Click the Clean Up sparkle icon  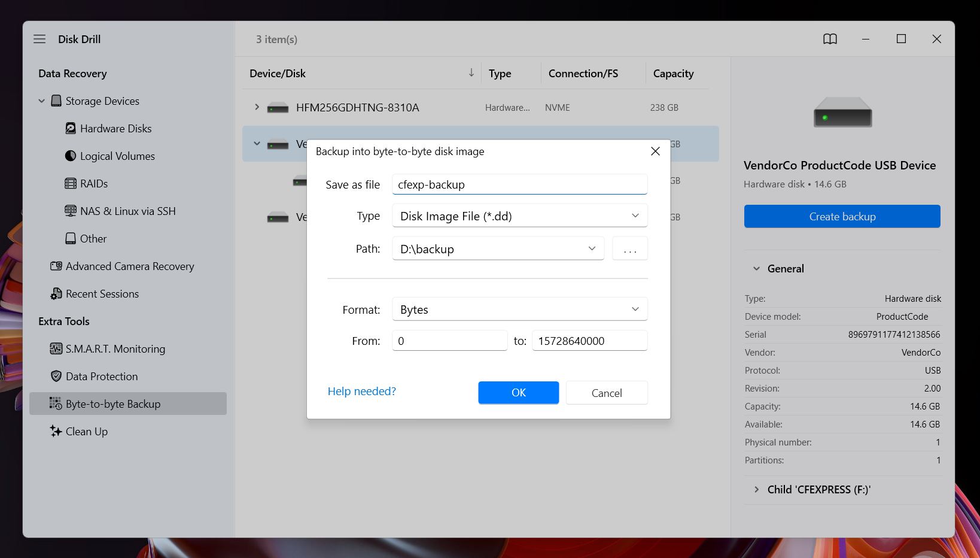[x=56, y=431]
